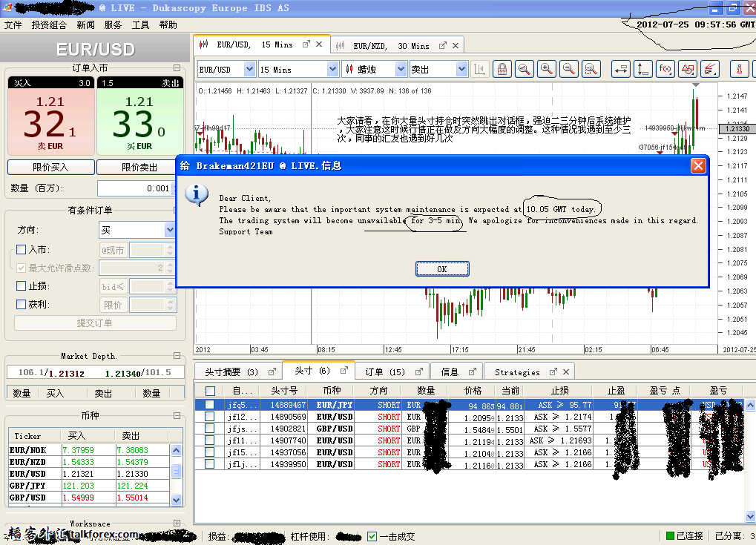This screenshot has height=545, width=756.
Task: Click the 提交订单 button
Action: [x=95, y=323]
